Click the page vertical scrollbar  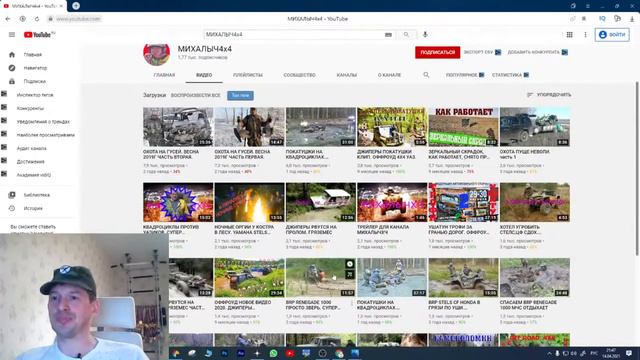click(x=637, y=168)
